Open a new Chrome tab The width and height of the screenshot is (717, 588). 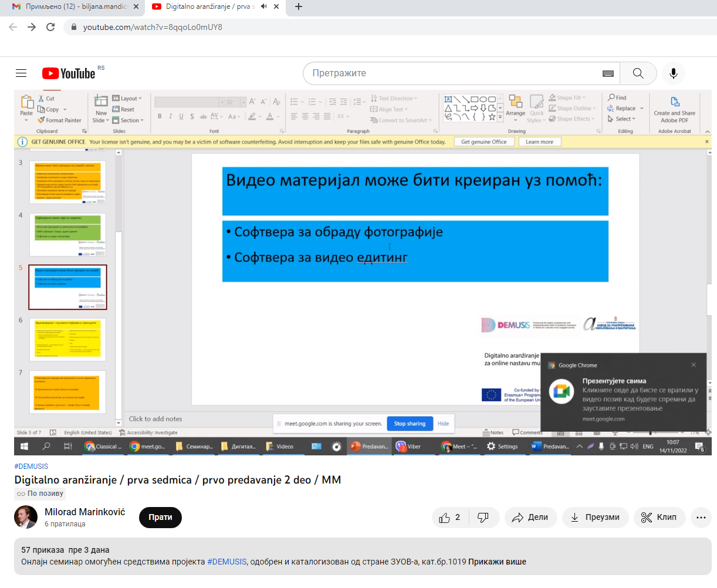click(x=299, y=6)
